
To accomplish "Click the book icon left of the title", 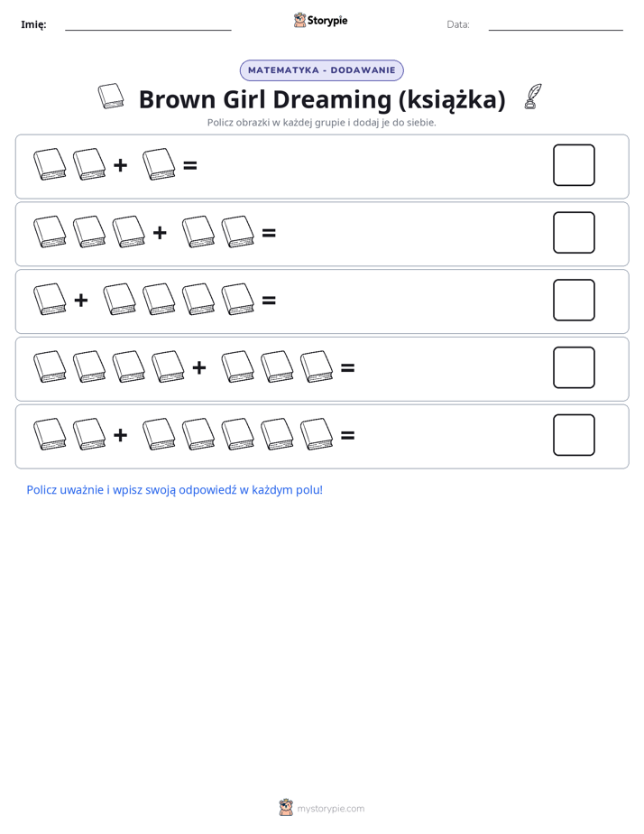I will 111,97.
